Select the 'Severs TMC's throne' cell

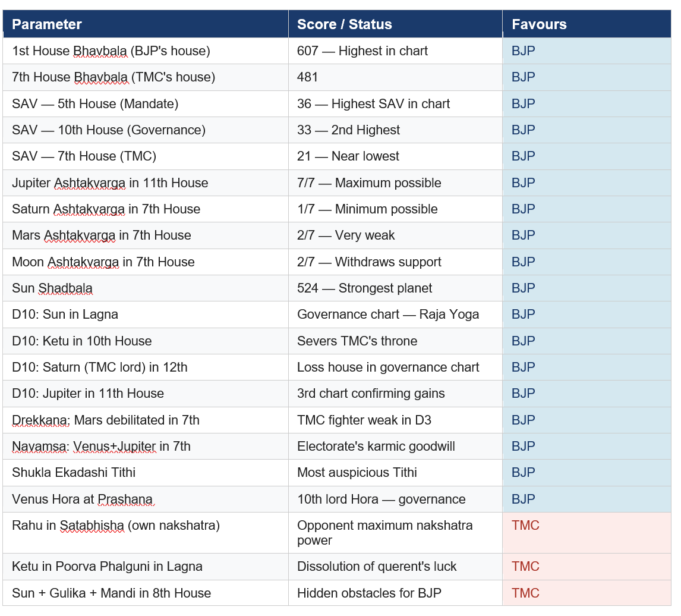(x=357, y=341)
